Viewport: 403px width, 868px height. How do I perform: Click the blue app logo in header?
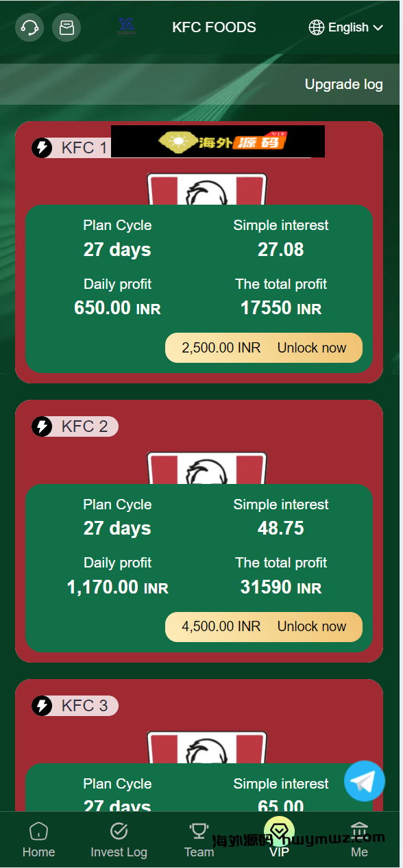pos(127,27)
